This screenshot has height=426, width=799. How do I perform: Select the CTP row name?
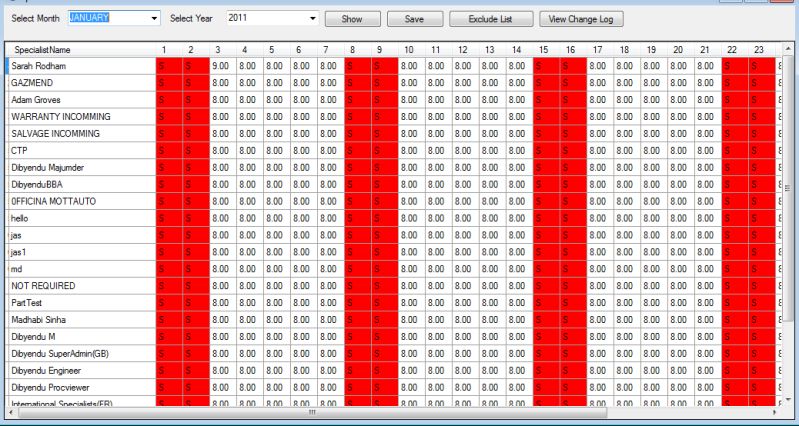[x=19, y=150]
